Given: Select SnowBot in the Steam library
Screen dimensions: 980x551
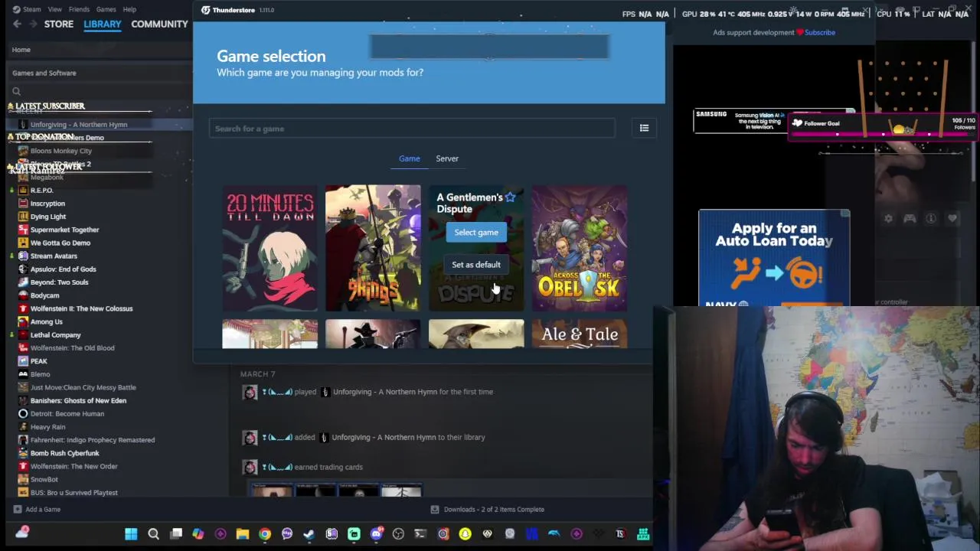Looking at the screenshot, I should 44,479.
